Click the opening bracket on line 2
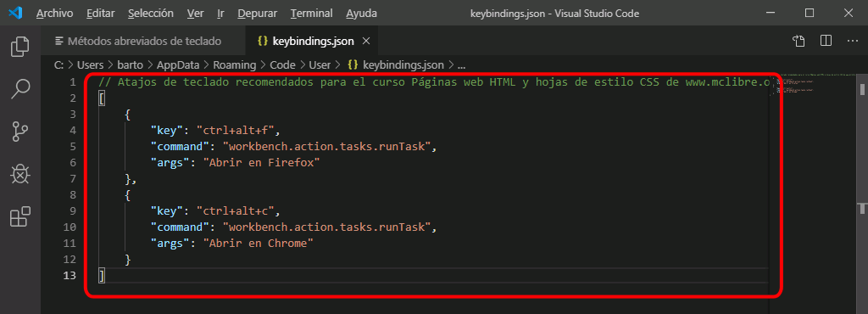The width and height of the screenshot is (868, 314). point(102,98)
